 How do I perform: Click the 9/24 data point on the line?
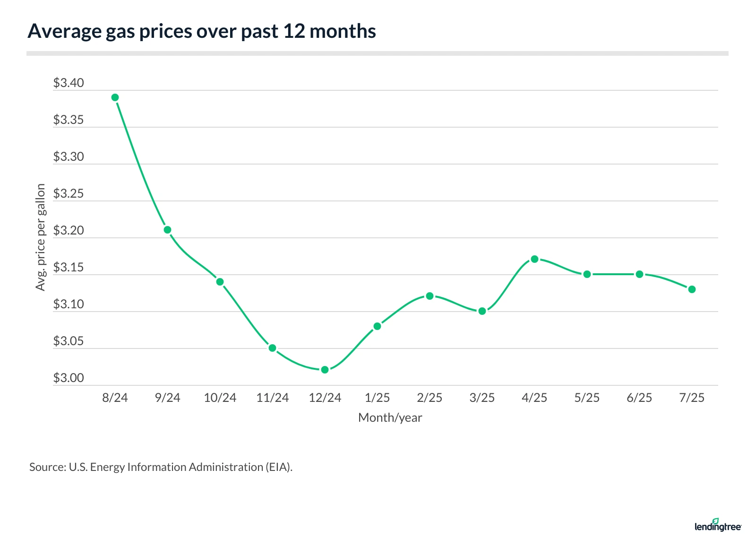[167, 230]
